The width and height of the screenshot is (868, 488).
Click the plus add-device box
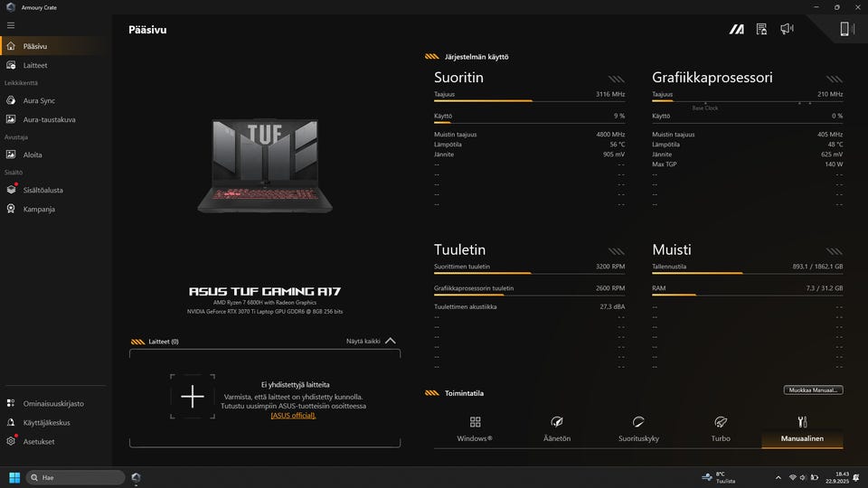pos(192,397)
